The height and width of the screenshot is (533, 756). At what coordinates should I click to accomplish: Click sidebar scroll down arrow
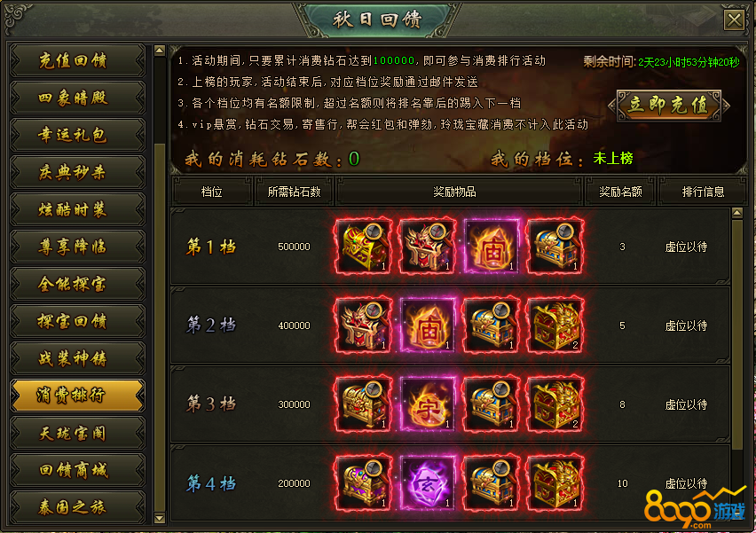(160, 519)
